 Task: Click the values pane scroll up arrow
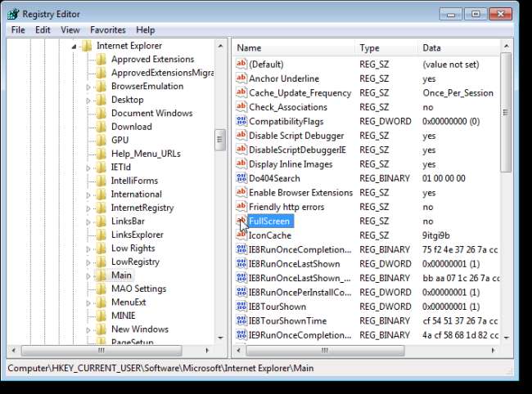(506, 46)
